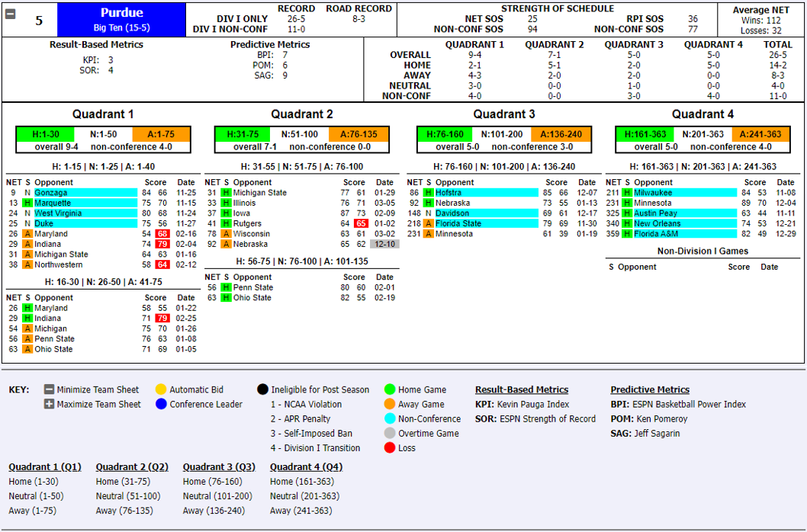807x532 pixels.
Task: Click the red 68 loss score versus Maryland
Action: [162, 233]
